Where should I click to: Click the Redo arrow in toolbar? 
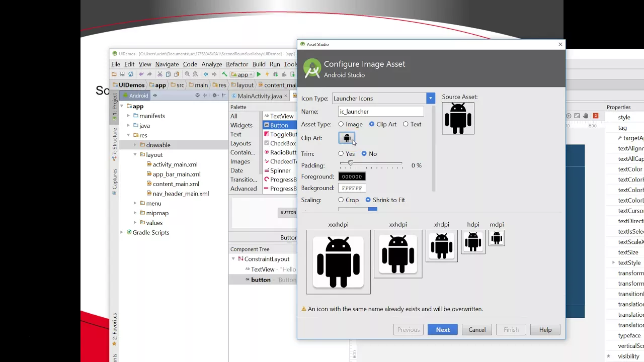[x=149, y=74]
